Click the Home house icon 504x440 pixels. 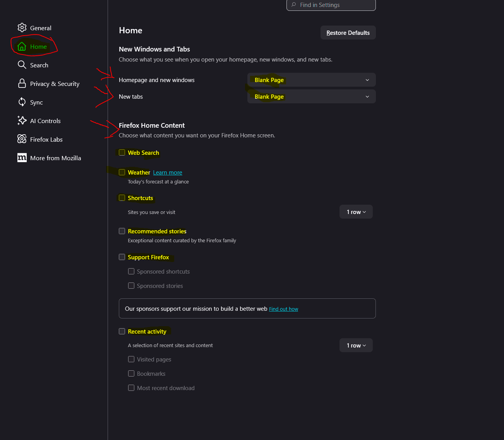(x=22, y=46)
